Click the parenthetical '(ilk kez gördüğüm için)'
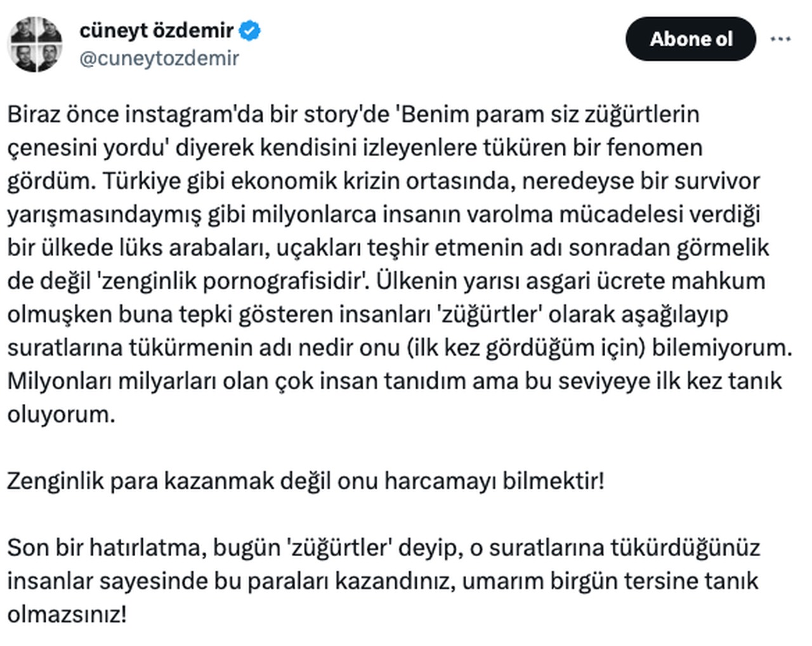This screenshot has width=812, height=646. tap(526, 348)
